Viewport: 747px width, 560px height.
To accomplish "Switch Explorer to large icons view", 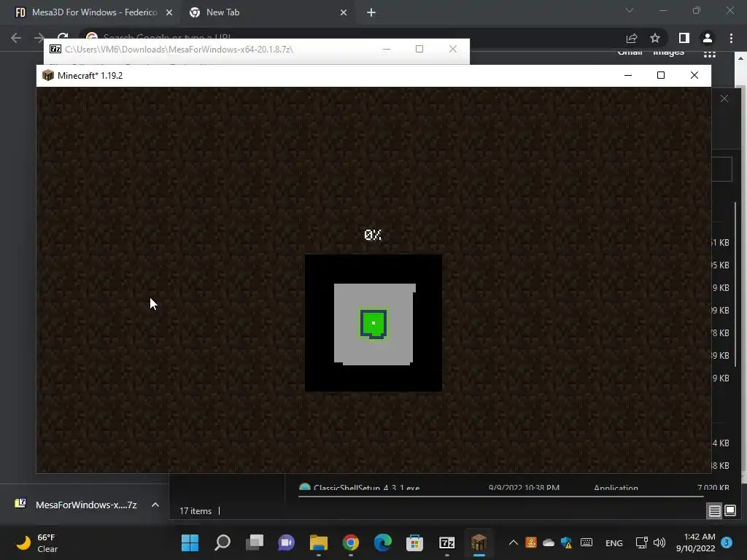I will point(730,511).
